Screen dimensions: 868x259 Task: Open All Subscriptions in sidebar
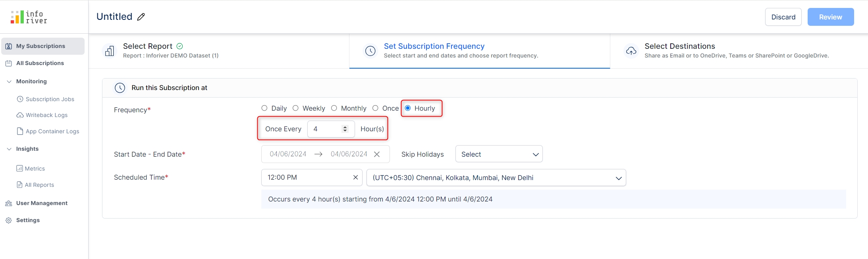(x=40, y=63)
